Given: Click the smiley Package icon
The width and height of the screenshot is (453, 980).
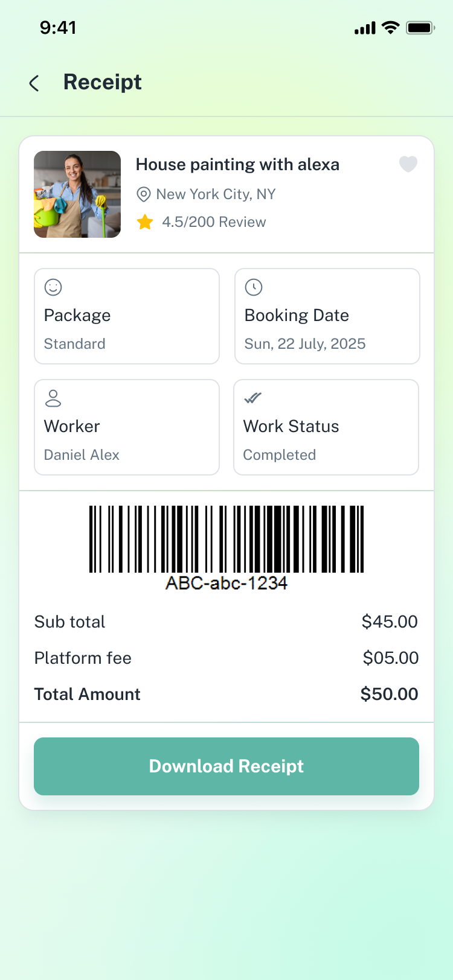Looking at the screenshot, I should point(53,287).
